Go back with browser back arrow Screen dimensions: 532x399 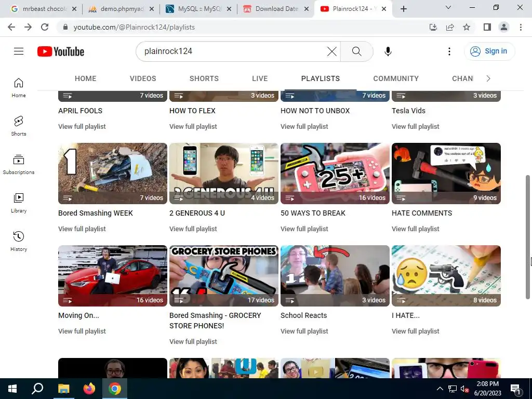pyautogui.click(x=11, y=27)
